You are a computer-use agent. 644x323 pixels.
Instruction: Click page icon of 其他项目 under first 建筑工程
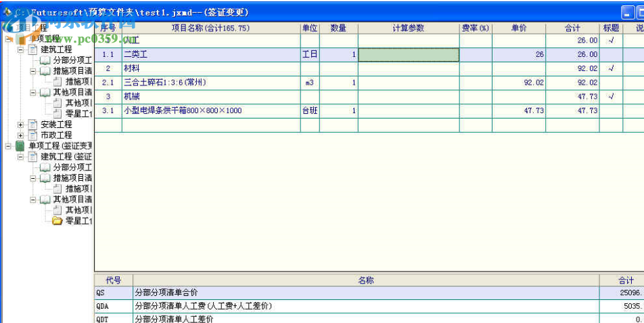57,103
